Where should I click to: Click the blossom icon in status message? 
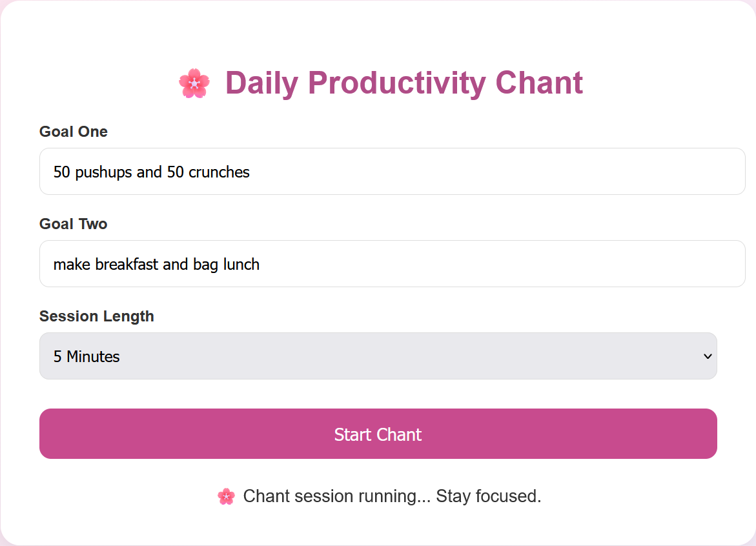coord(226,496)
